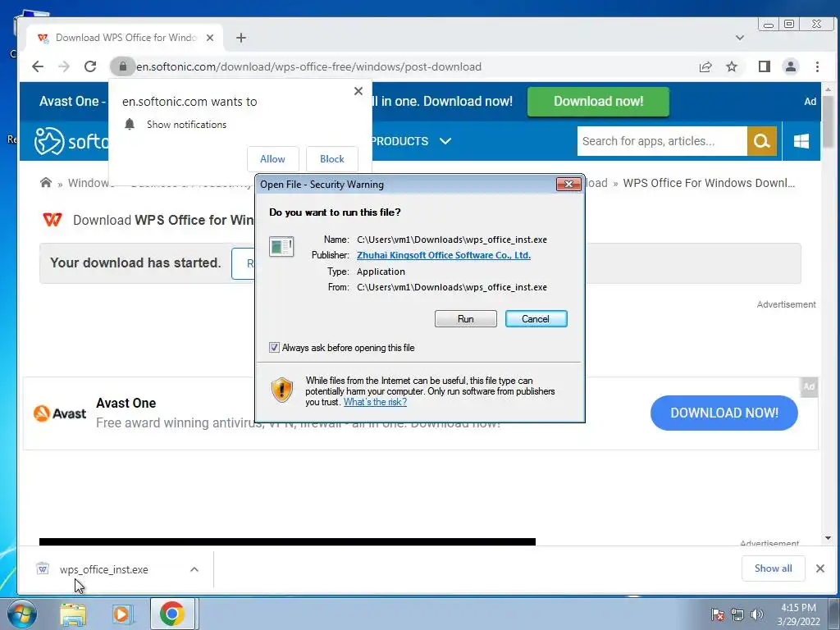Open the Softonic logo
840x630 pixels.
click(x=71, y=141)
